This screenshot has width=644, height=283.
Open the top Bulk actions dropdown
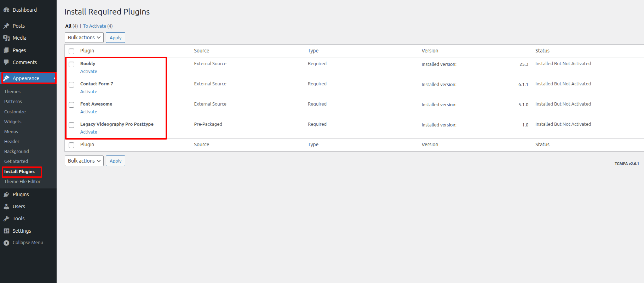point(84,38)
